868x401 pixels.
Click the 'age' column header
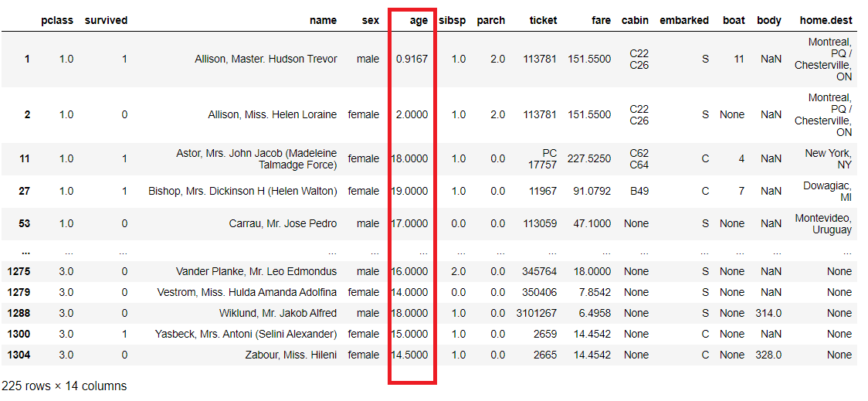(419, 21)
